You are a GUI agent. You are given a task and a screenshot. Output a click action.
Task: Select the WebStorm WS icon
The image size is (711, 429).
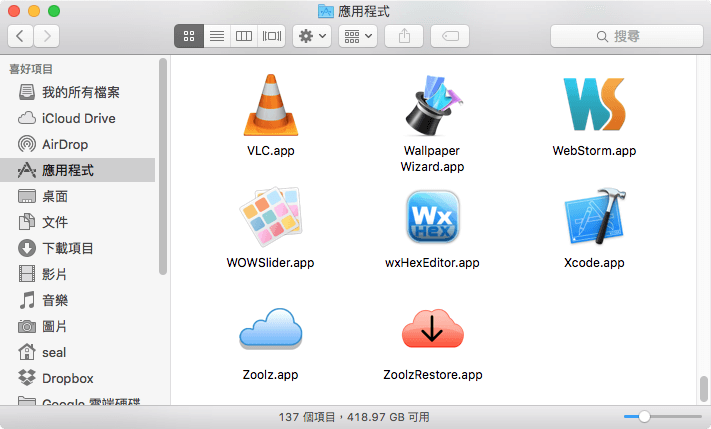click(x=594, y=104)
